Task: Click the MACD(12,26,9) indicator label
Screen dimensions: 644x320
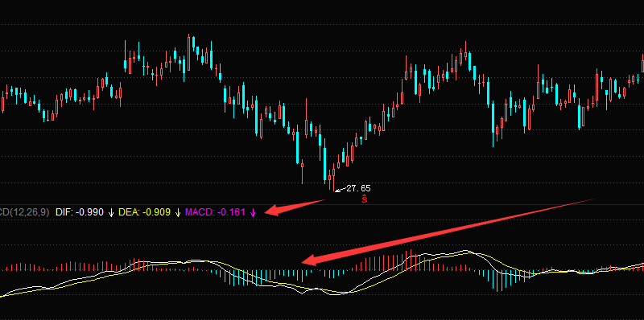Action: point(25,212)
